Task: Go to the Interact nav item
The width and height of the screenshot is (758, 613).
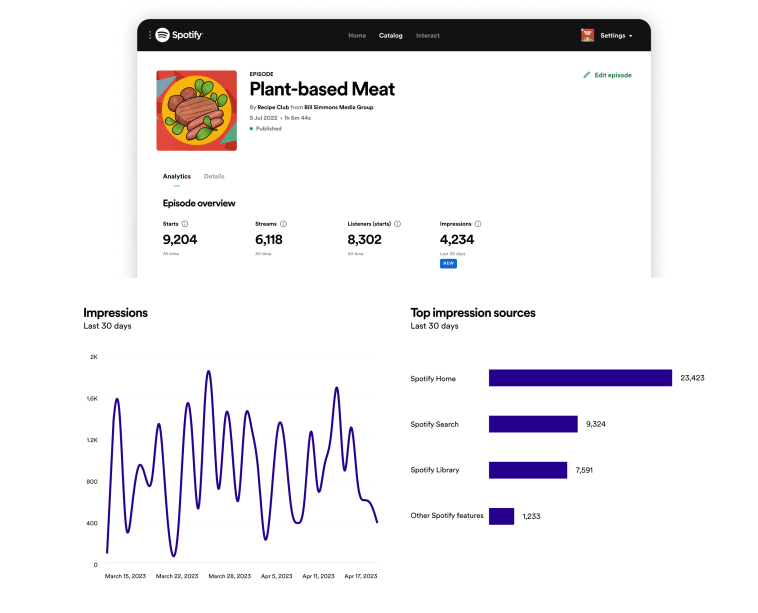Action: point(428,35)
